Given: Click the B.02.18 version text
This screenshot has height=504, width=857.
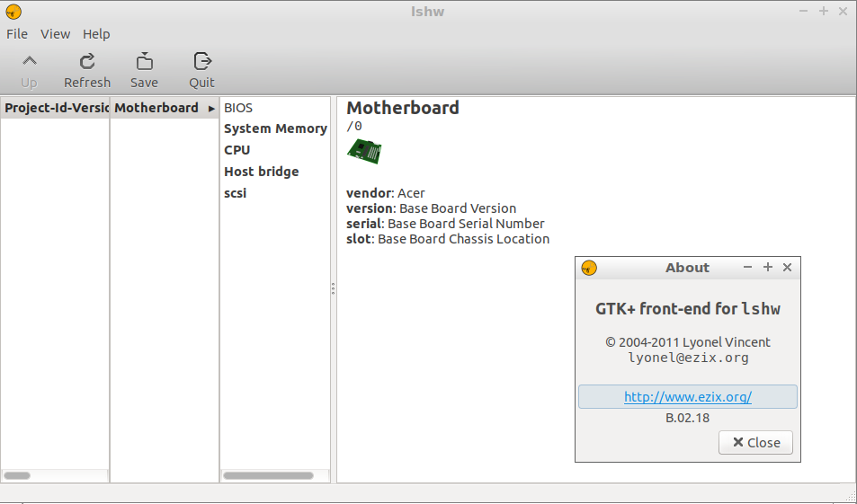Looking at the screenshot, I should coord(687,419).
